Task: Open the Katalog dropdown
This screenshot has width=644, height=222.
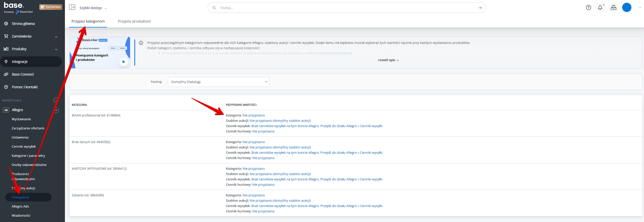Action: pyautogui.click(x=218, y=82)
